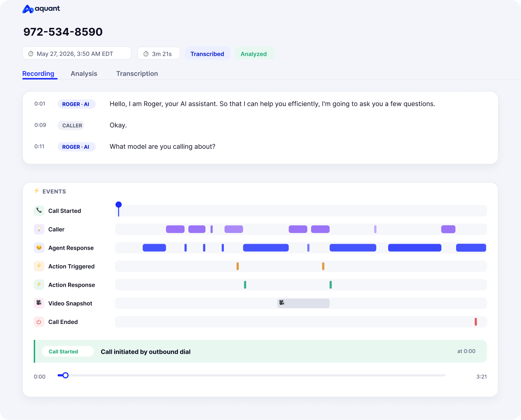Click the Video Snapshot camera icon
Viewport: 521px width, 420px height.
(x=39, y=303)
